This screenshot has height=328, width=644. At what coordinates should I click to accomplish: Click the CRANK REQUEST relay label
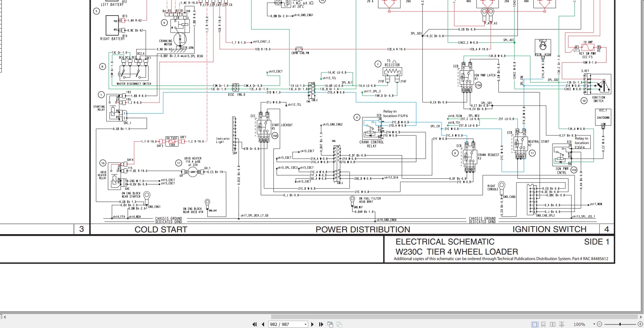point(488,155)
